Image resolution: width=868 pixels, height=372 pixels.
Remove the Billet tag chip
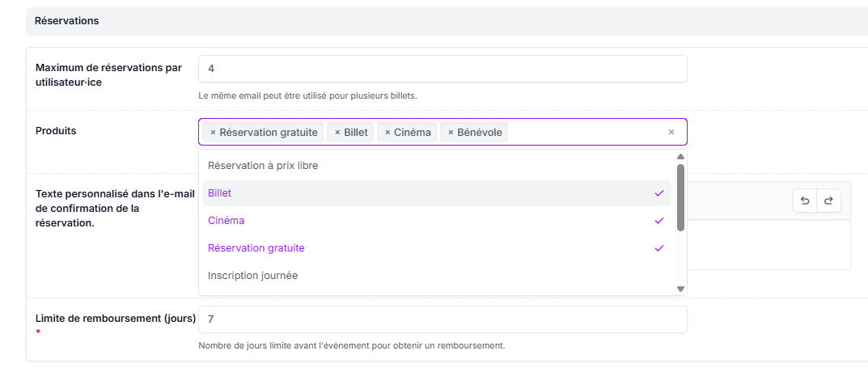[x=337, y=133]
